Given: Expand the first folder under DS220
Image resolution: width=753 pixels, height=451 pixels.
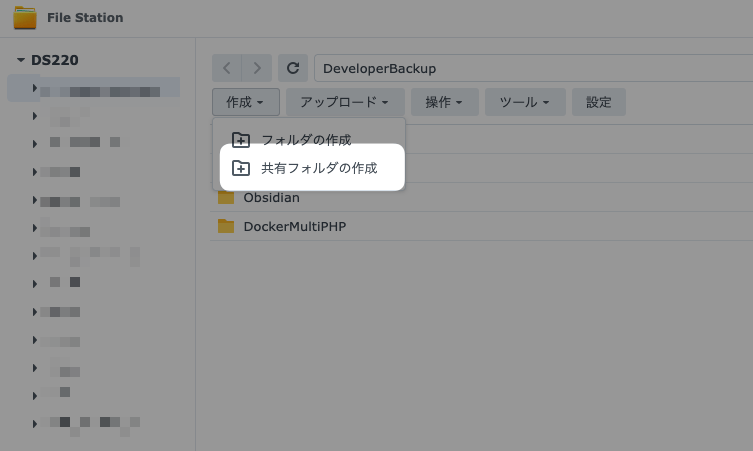Looking at the screenshot, I should 35,89.
